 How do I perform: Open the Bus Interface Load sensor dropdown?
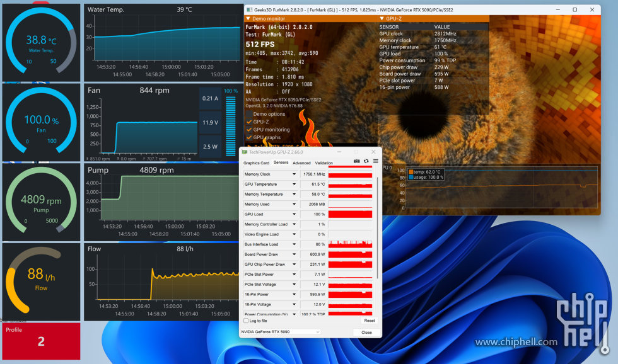pos(294,244)
